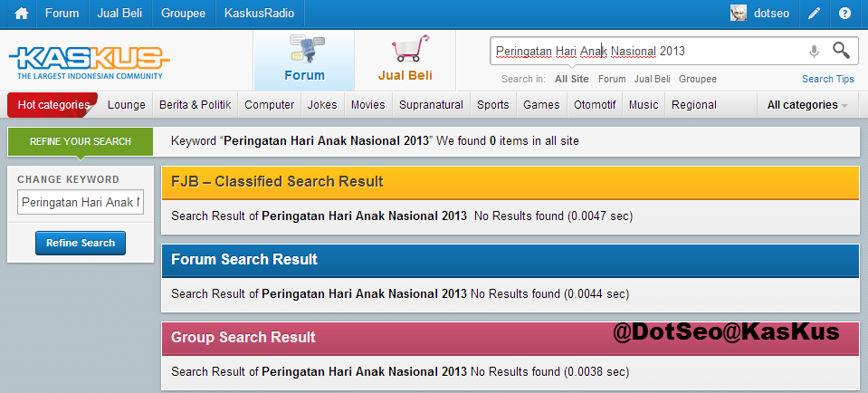Go to Berita & Politik category
The height and width of the screenshot is (393, 868).
(195, 105)
